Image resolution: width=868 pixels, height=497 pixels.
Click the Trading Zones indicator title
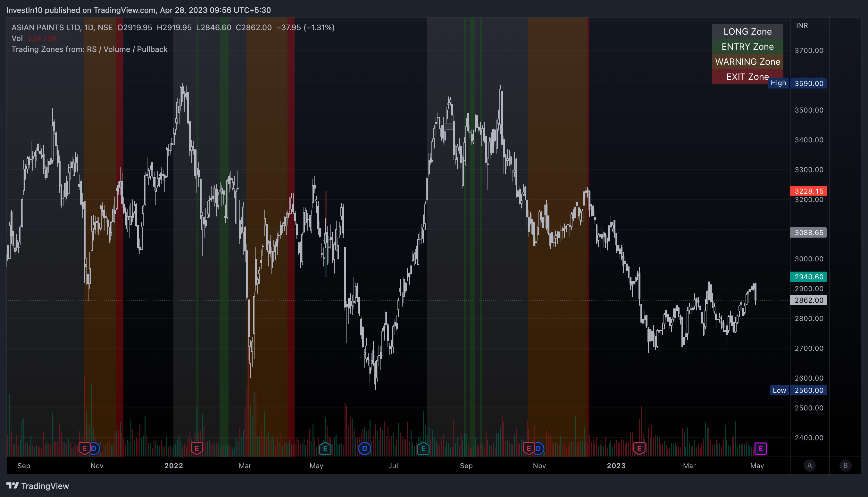pyautogui.click(x=90, y=49)
